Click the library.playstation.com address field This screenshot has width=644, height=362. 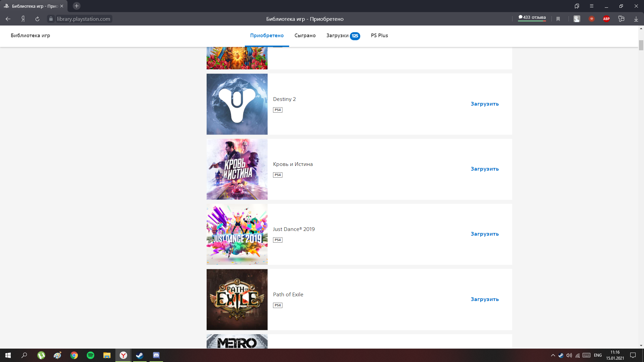[83, 19]
